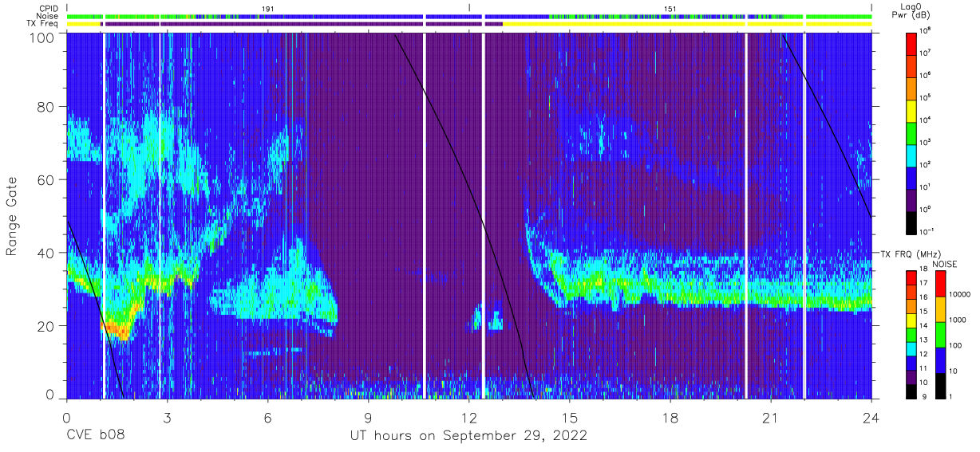The height and width of the screenshot is (452, 980).
Task: Click the 12 tick on UT hours axis
Action: (469, 417)
